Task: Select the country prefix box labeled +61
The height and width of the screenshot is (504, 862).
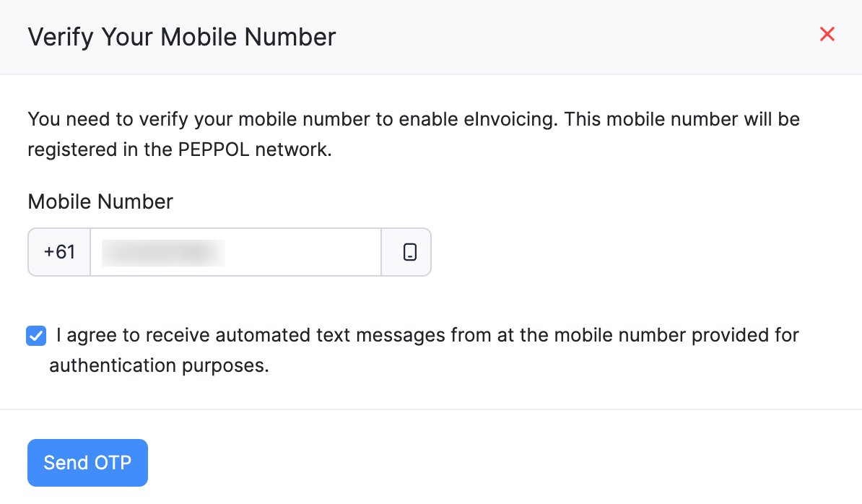Action: [x=58, y=252]
